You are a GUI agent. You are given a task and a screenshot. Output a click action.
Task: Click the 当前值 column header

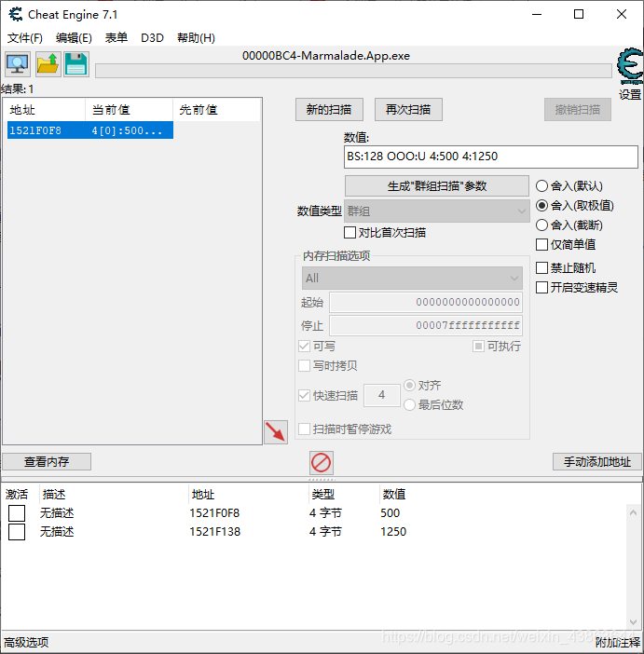tap(129, 110)
